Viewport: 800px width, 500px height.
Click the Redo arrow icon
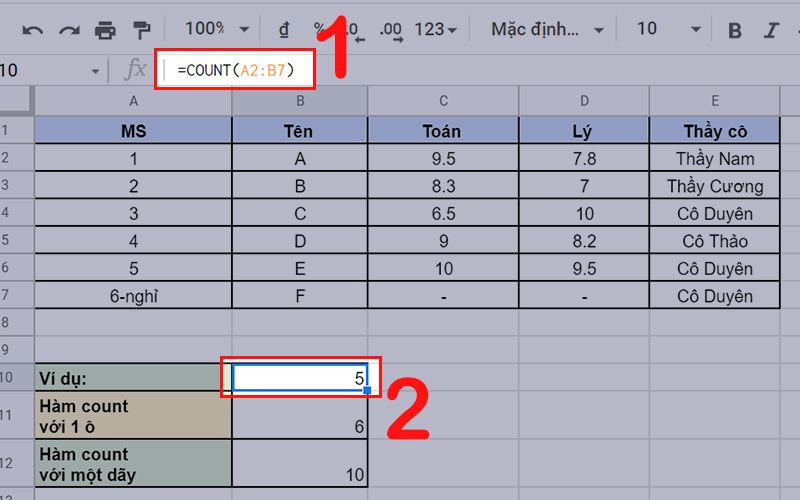tap(69, 31)
